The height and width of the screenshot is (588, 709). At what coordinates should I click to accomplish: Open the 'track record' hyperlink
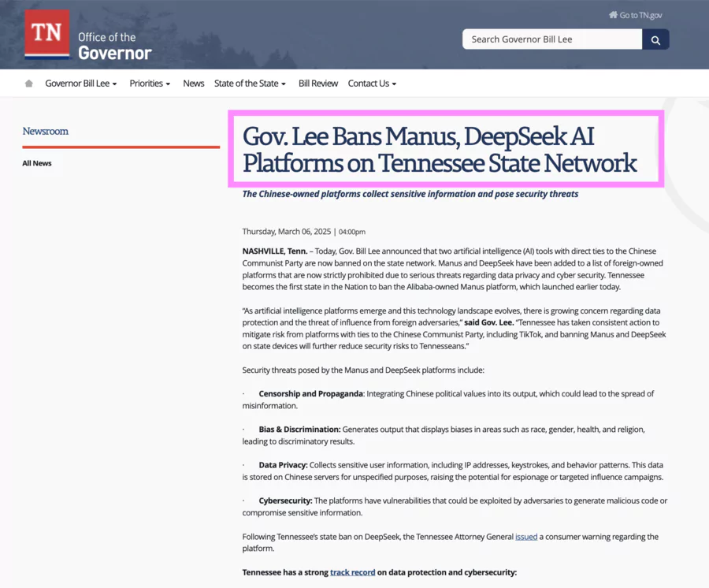click(x=352, y=572)
